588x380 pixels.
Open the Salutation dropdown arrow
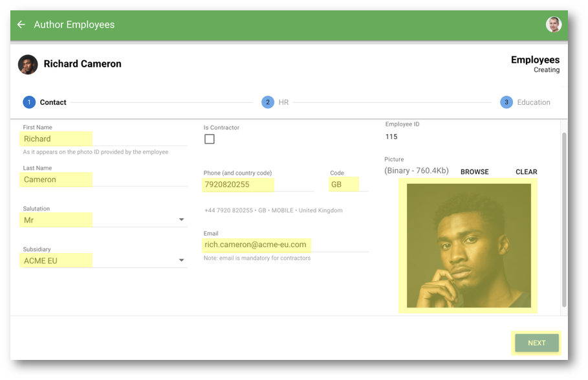182,219
